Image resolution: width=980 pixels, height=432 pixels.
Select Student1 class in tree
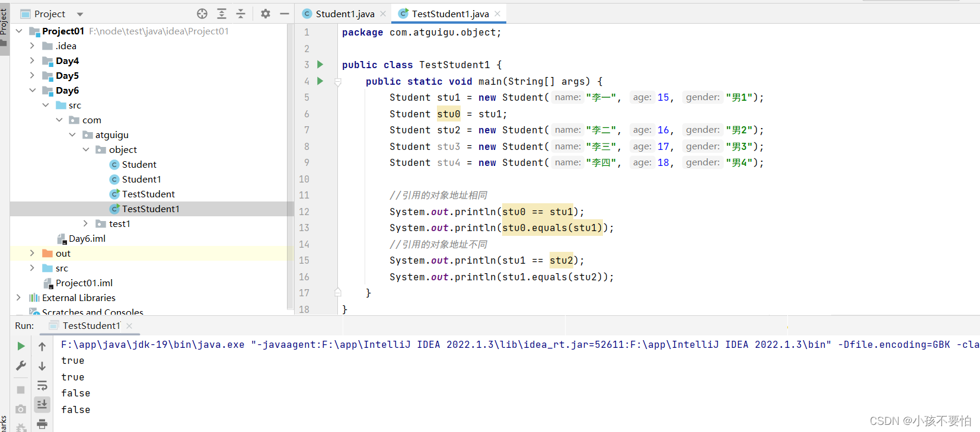[141, 179]
